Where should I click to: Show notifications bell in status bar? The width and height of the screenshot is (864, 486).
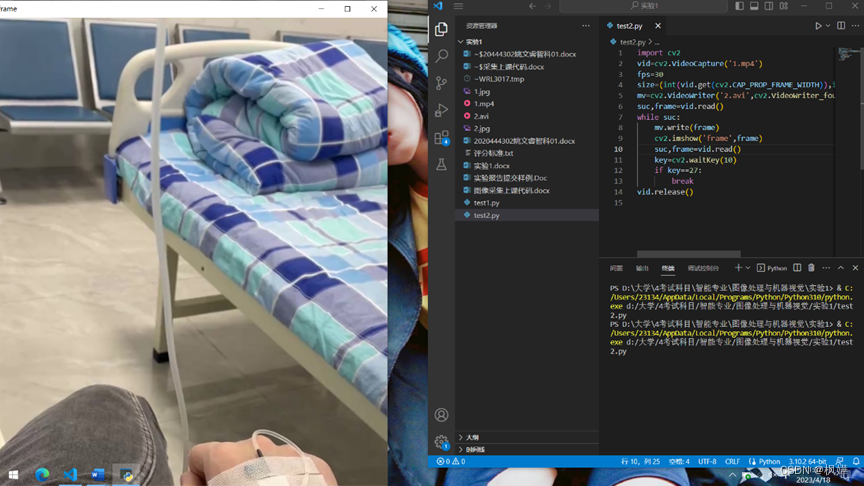856,461
